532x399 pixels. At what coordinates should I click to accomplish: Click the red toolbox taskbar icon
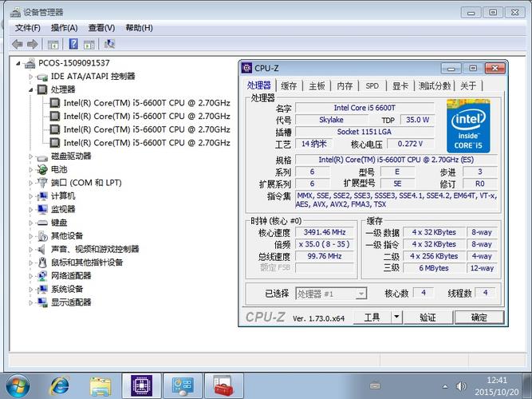tap(223, 385)
